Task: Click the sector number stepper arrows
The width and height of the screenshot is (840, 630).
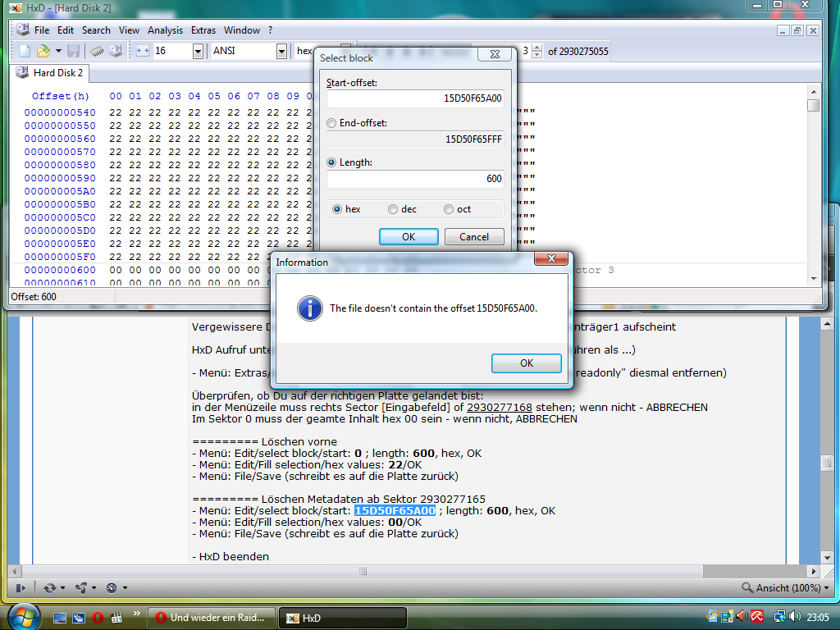Action: [537, 52]
